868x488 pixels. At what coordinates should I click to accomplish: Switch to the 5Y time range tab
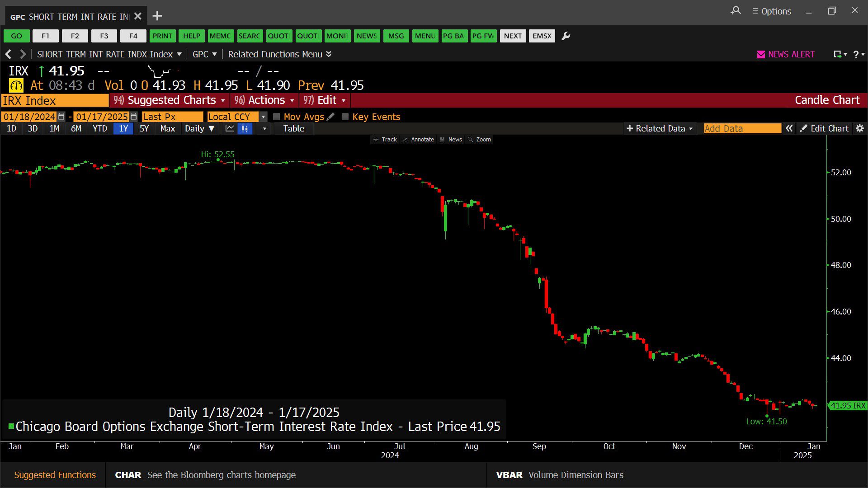pos(144,129)
